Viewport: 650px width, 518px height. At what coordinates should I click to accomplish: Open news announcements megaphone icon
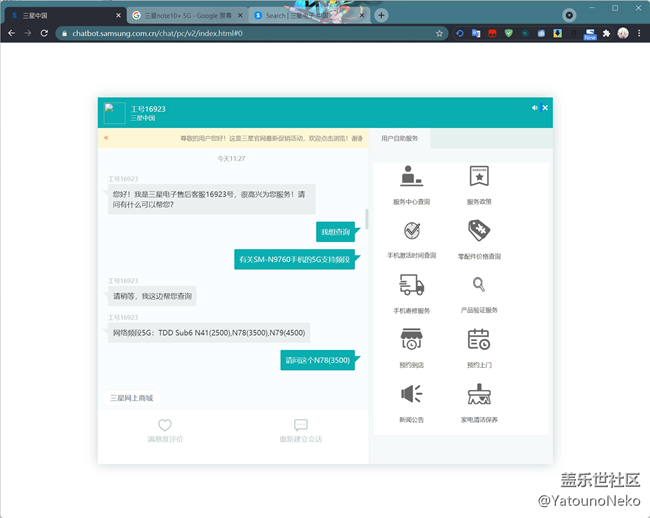(x=411, y=393)
